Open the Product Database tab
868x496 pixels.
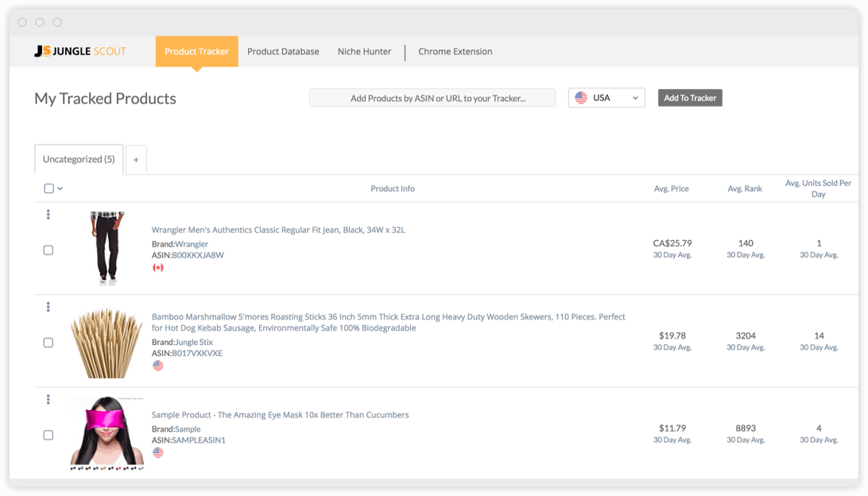[284, 52]
